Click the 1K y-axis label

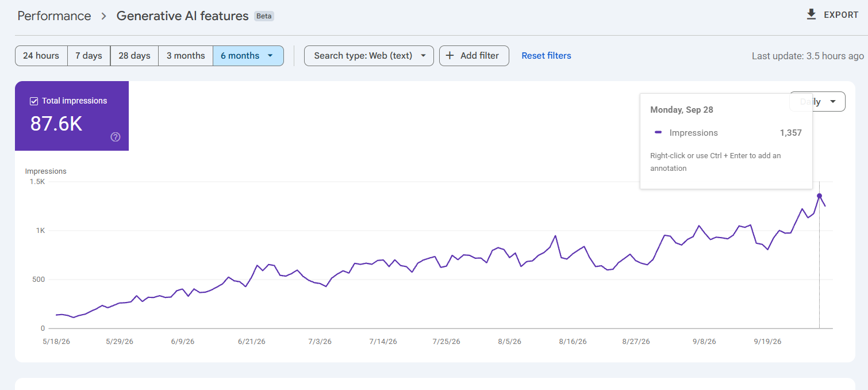point(40,231)
